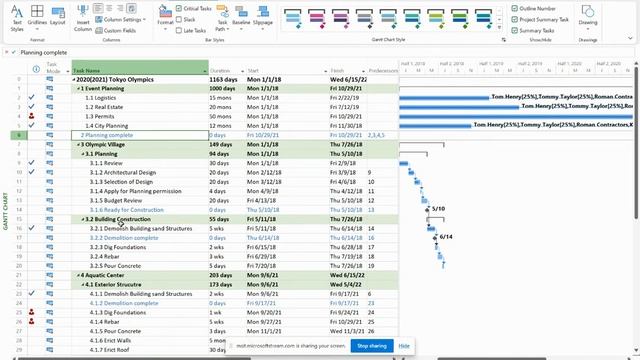Select the 1.1 Logistics Gantt bar
Screen dimensions: 640x360
tap(444, 98)
